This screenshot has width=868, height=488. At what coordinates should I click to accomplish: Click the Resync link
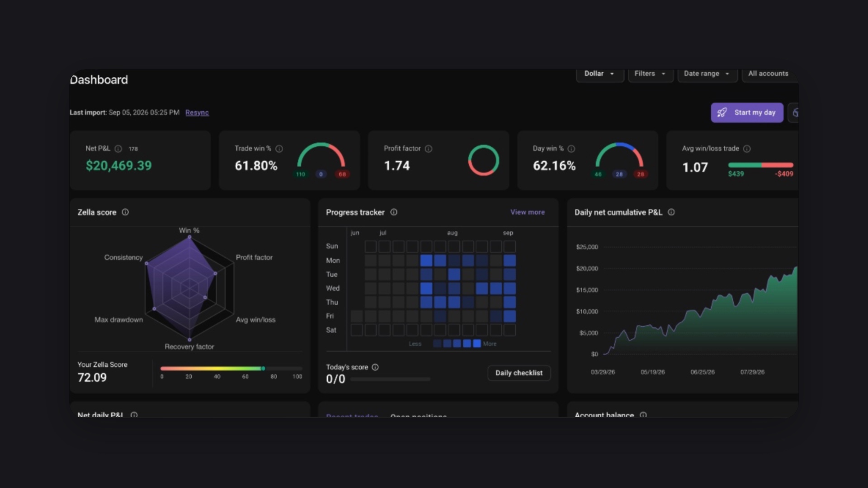[197, 113]
